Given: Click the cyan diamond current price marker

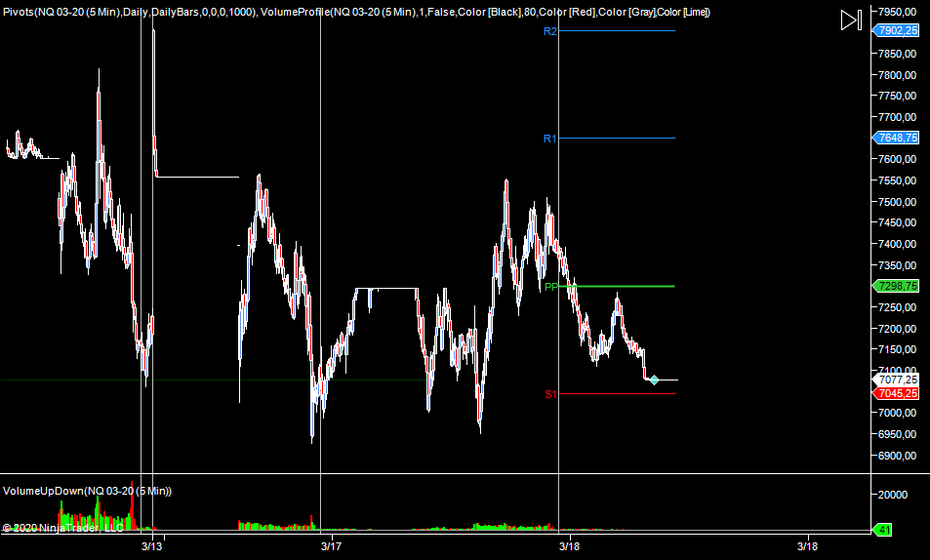Looking at the screenshot, I should (655, 380).
